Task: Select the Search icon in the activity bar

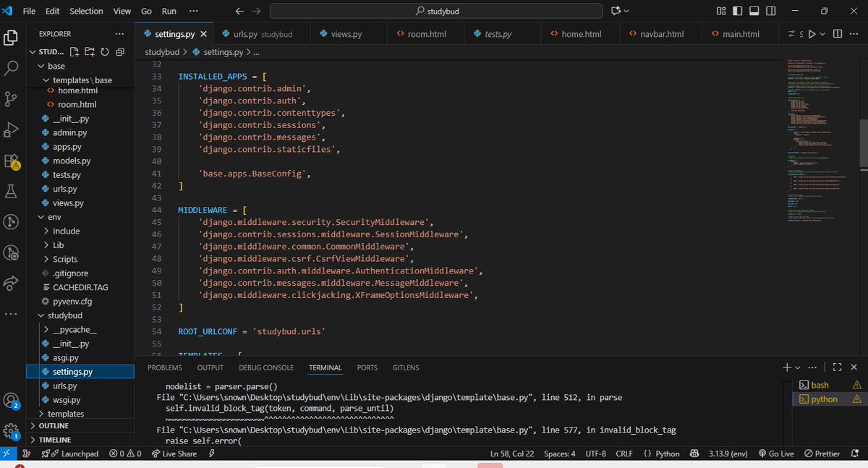Action: pos(12,67)
